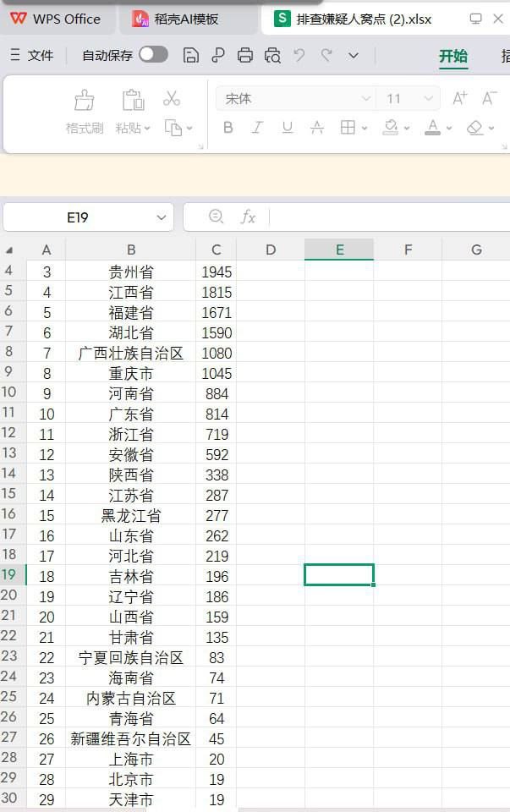510x812 pixels.
Task: Toggle bold formatting
Action: pyautogui.click(x=228, y=128)
